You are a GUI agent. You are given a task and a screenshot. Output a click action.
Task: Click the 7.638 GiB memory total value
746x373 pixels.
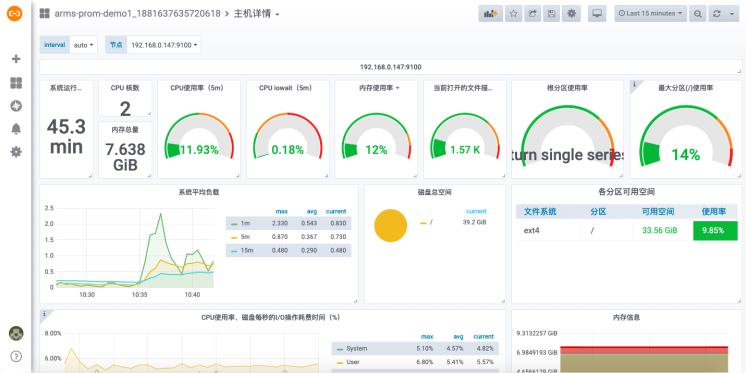point(125,157)
